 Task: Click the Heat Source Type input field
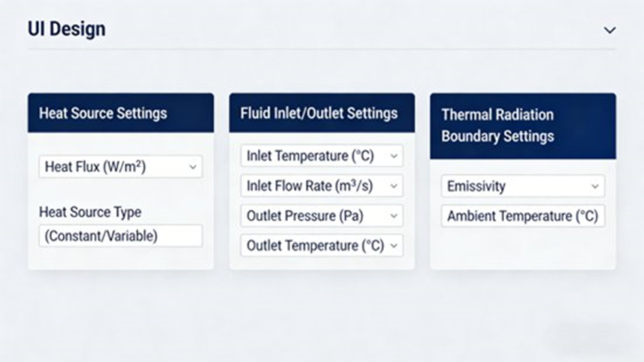pyautogui.click(x=120, y=236)
